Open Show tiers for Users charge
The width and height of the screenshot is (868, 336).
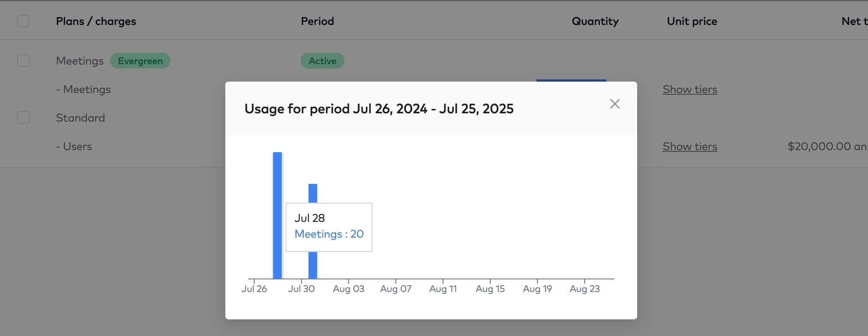coord(690,147)
